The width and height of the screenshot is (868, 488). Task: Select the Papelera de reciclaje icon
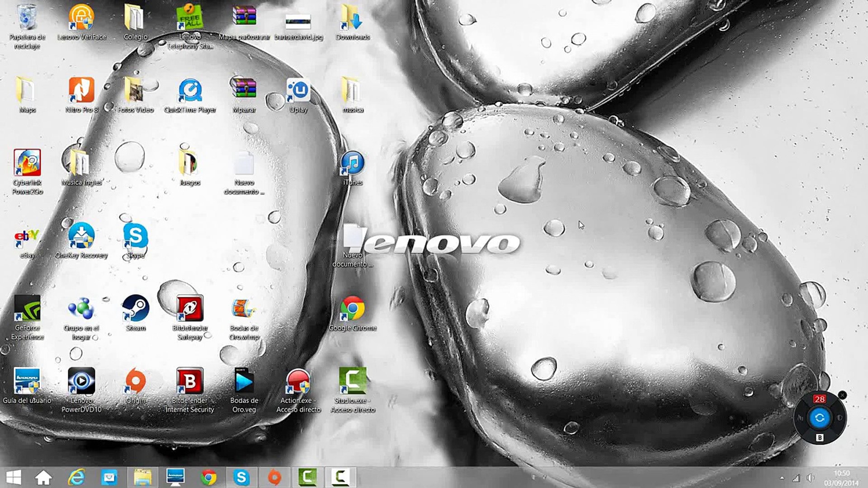(27, 18)
